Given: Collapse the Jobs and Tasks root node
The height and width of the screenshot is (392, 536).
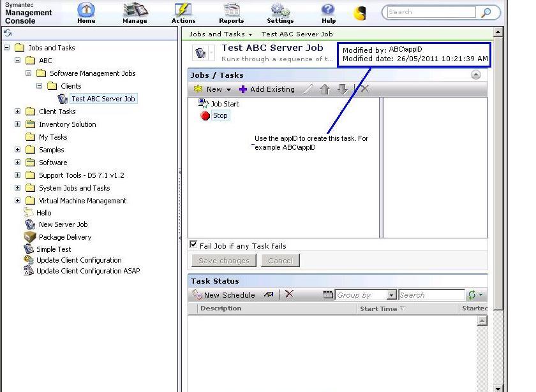Looking at the screenshot, I should pyautogui.click(x=7, y=47).
